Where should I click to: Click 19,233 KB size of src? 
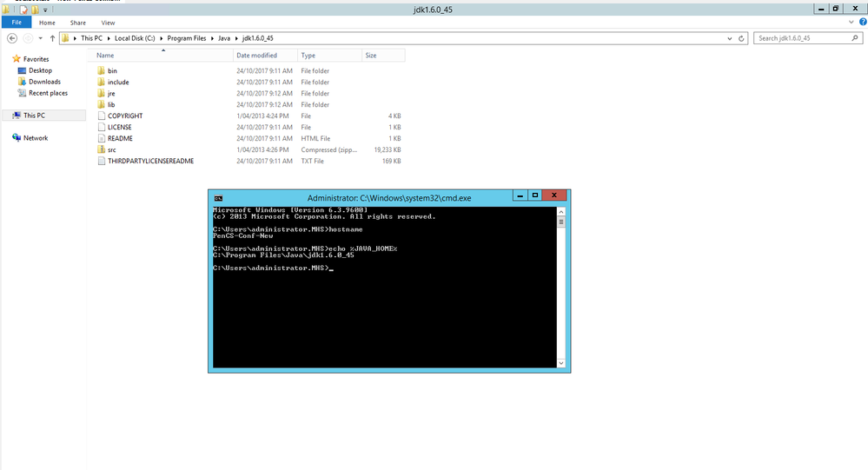point(387,149)
